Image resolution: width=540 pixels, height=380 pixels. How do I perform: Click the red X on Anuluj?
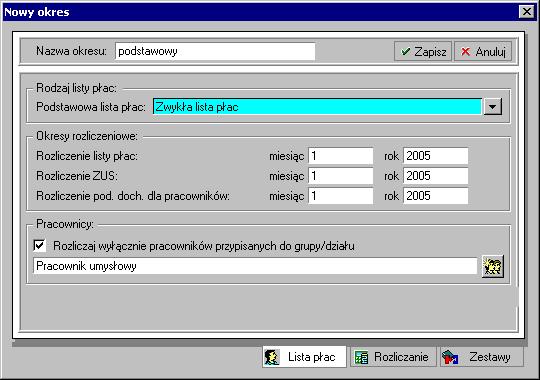point(465,52)
